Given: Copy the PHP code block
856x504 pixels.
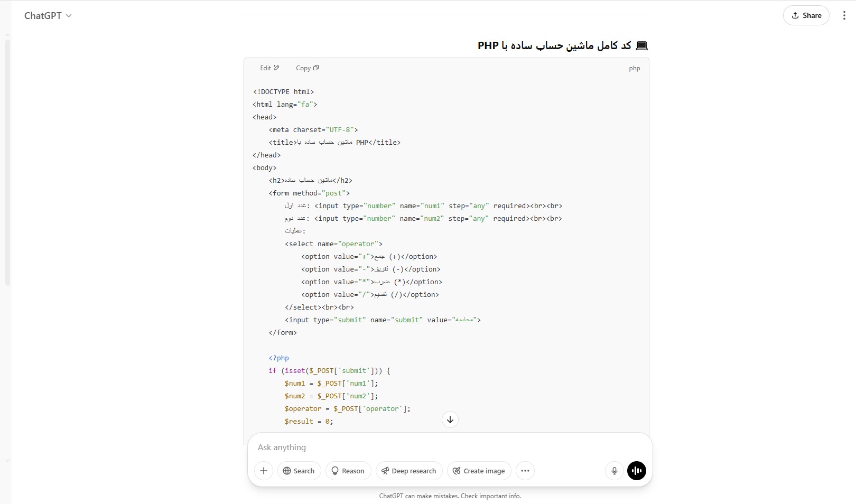Looking at the screenshot, I should click(307, 68).
